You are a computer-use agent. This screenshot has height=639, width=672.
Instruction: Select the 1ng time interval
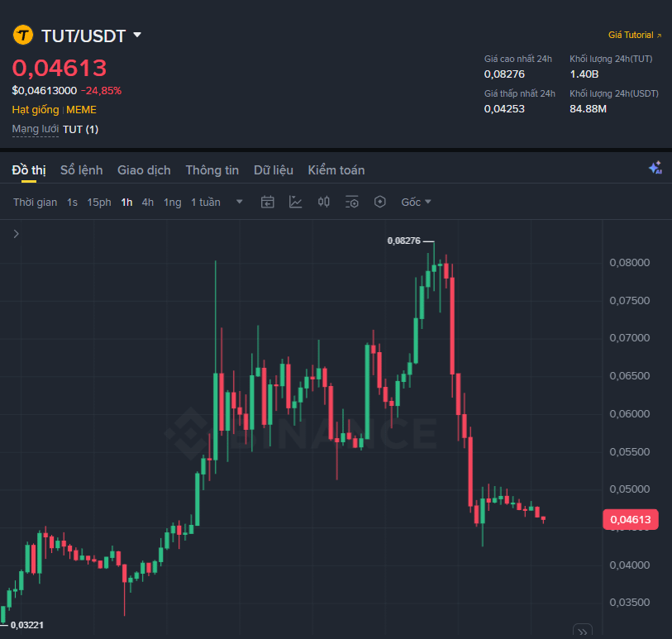[172, 203]
